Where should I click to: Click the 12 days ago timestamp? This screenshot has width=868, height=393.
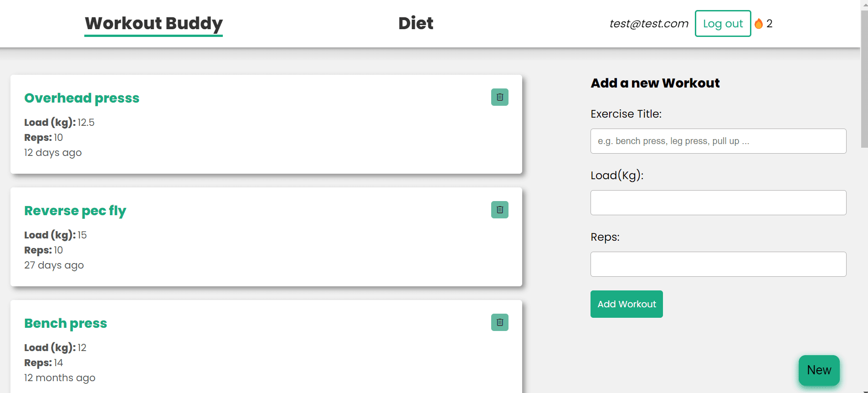click(53, 153)
